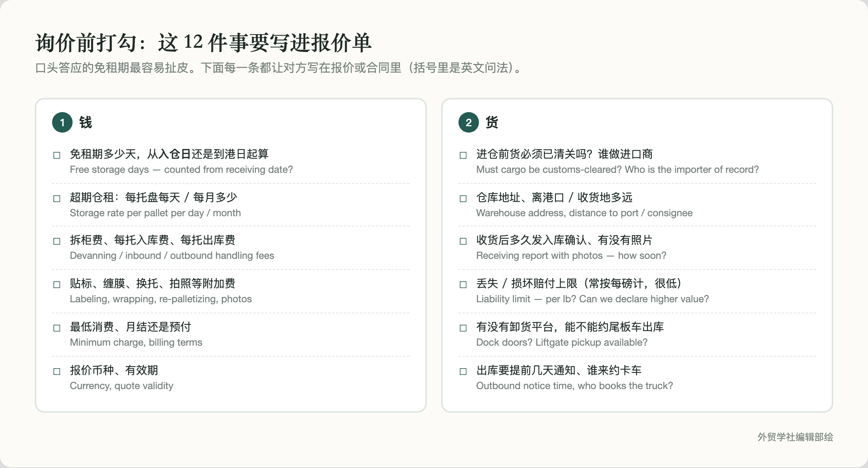Tick the 贴标、缠膜、换托 checkbox
Screen dimensions: 868x468
click(57, 285)
